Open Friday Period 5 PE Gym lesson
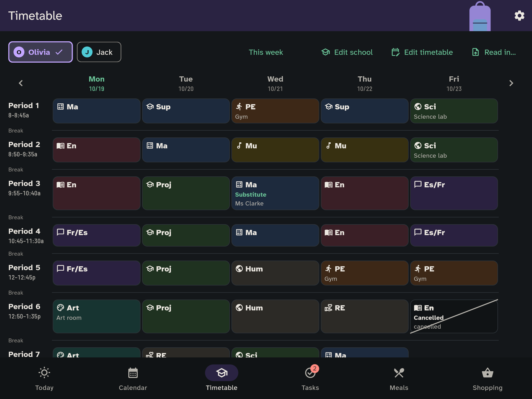This screenshot has height=399, width=532. click(454, 273)
